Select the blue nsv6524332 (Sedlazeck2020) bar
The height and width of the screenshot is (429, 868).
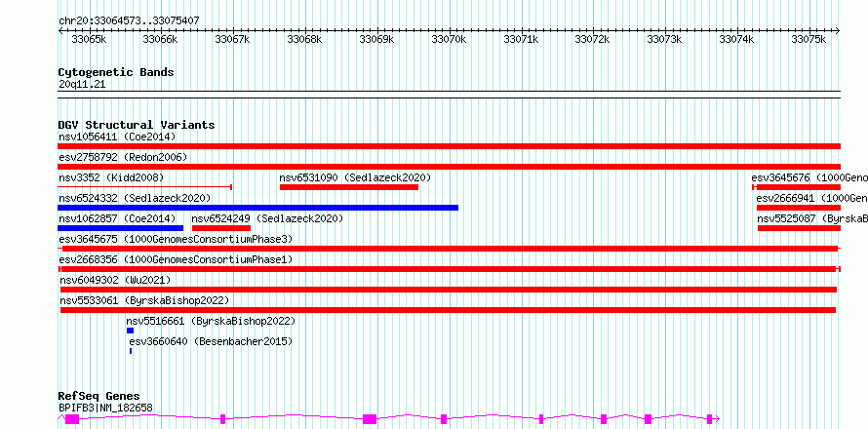[258, 208]
